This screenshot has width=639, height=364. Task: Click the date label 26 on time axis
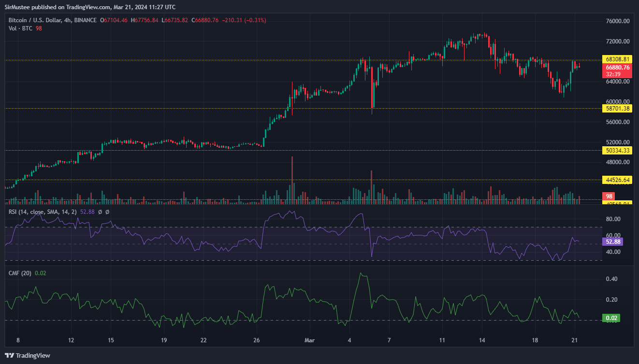point(257,340)
